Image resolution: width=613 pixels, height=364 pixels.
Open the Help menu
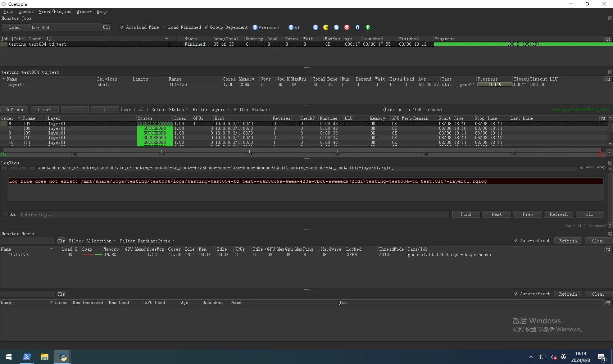point(101,12)
